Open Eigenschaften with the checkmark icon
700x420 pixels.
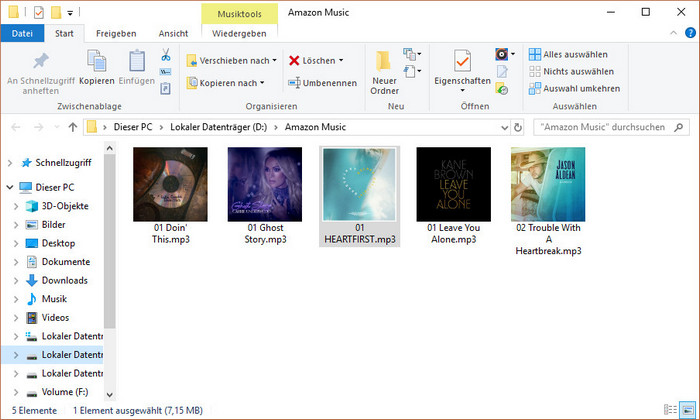pyautogui.click(x=462, y=61)
